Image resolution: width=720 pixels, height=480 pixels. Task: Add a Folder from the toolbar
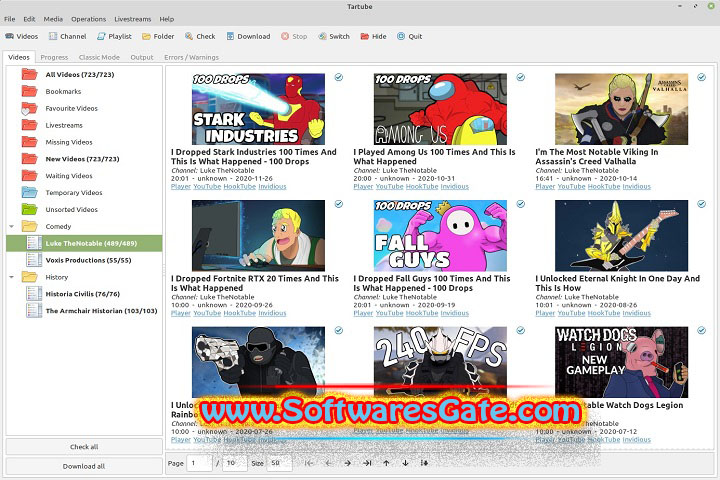click(158, 36)
